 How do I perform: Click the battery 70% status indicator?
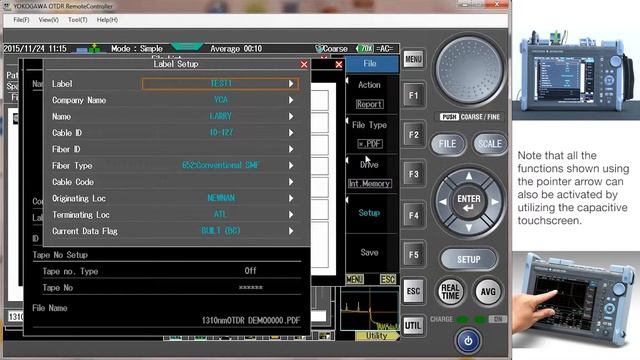(x=366, y=49)
